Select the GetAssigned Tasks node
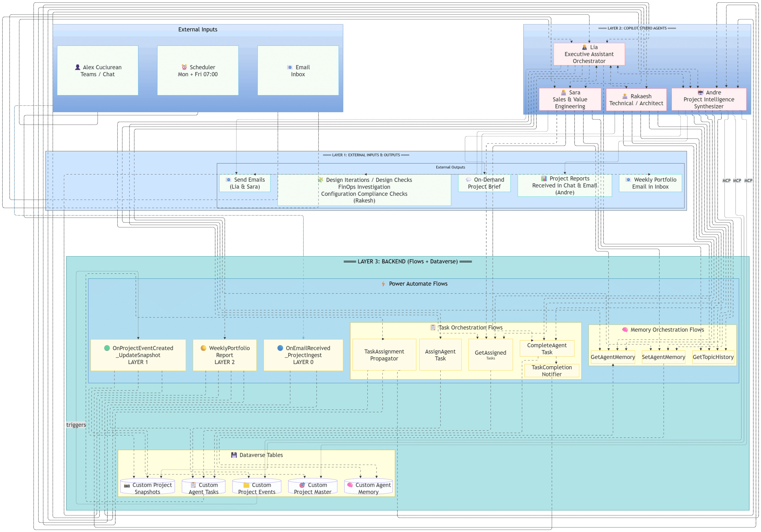761x532 pixels. point(490,355)
